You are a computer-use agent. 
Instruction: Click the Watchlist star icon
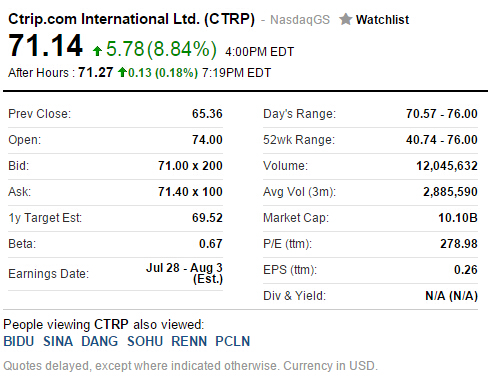tap(346, 19)
